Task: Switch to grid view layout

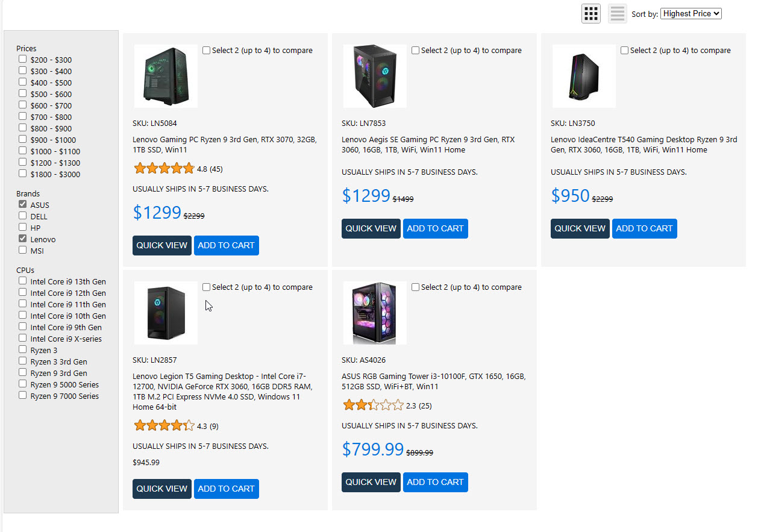Action: pyautogui.click(x=590, y=13)
